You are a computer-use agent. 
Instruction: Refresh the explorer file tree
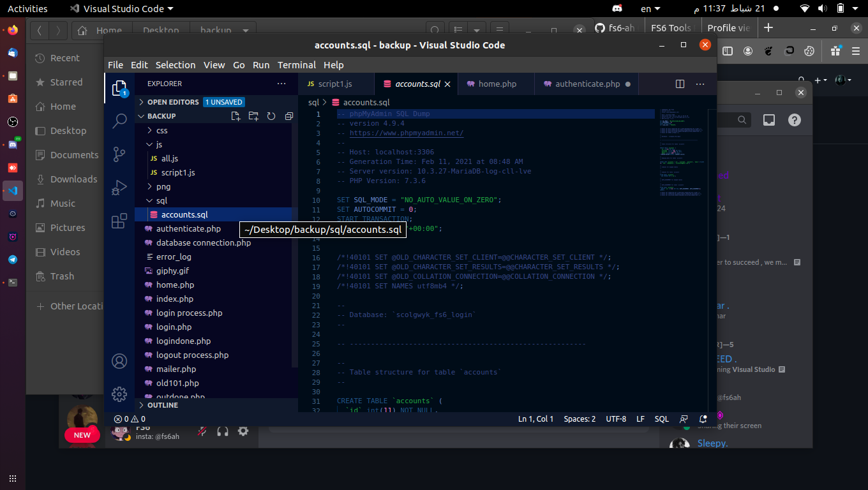(271, 116)
